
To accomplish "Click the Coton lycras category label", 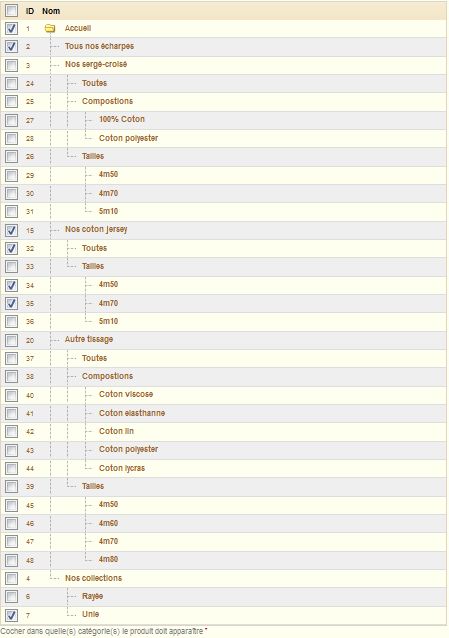I will pos(122,468).
